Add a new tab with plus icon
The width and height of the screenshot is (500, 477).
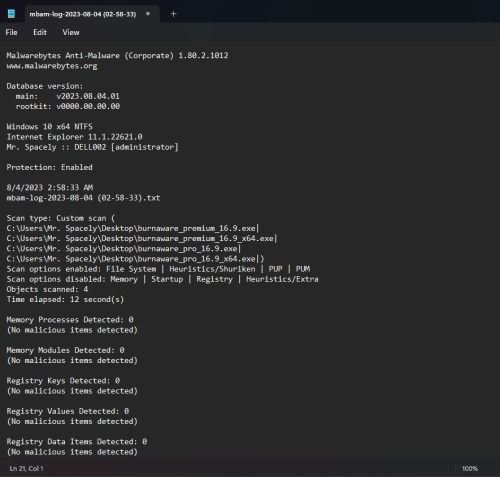pos(173,14)
